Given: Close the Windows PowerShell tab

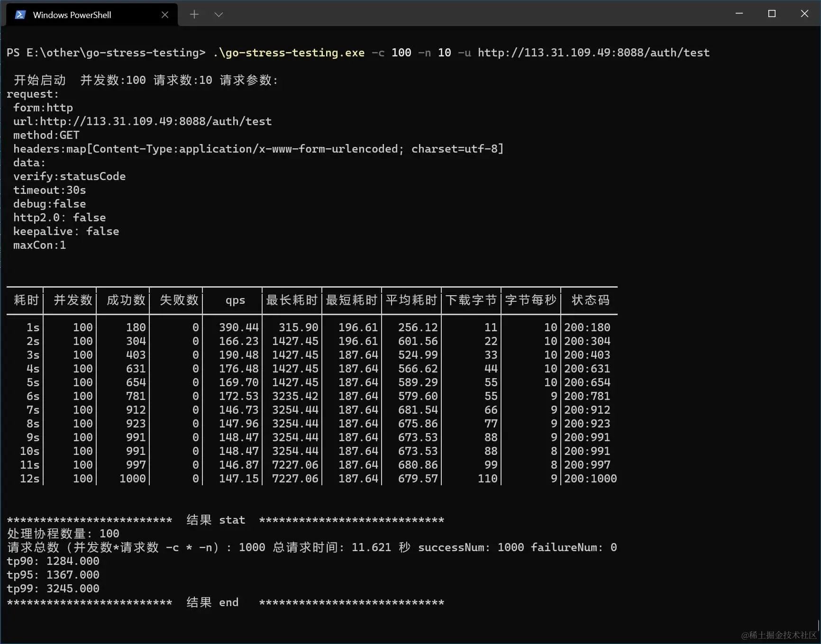Looking at the screenshot, I should 165,15.
